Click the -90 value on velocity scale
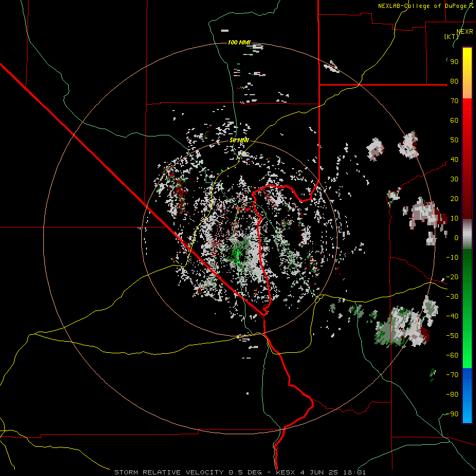Image resolution: width=476 pixels, height=476 pixels. tap(452, 414)
